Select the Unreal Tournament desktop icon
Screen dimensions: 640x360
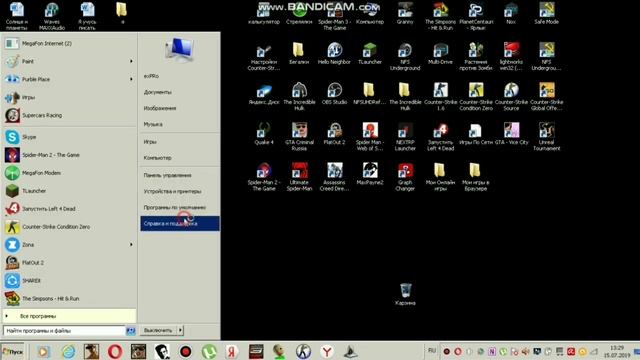click(547, 136)
